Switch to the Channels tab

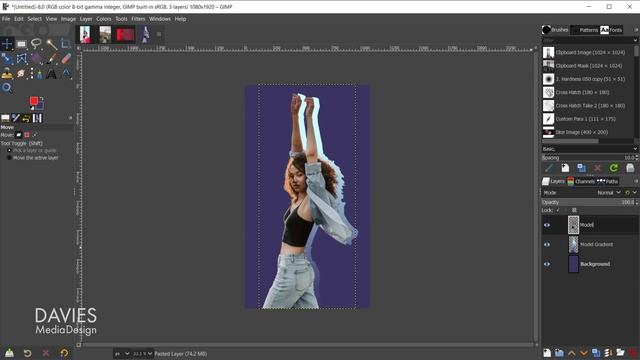(581, 181)
